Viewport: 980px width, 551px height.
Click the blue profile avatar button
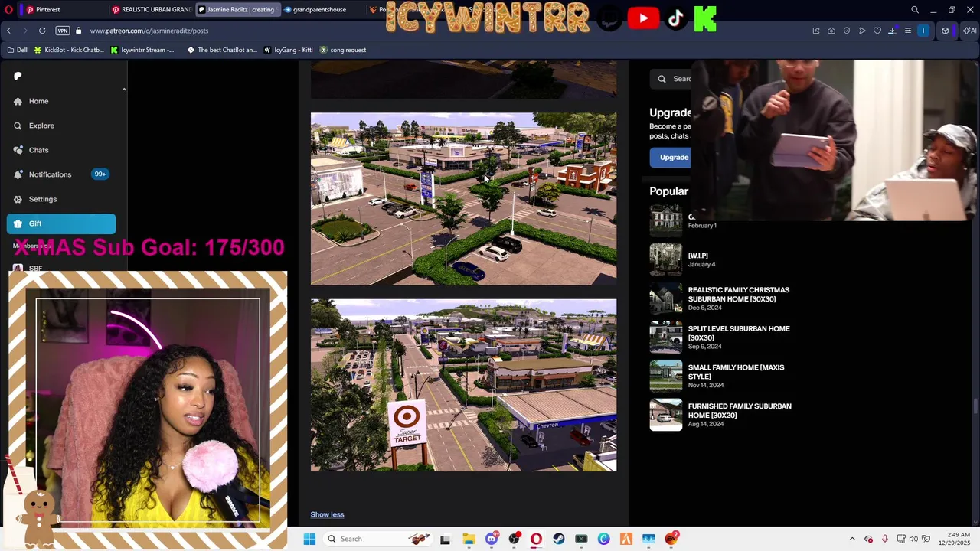coord(923,31)
